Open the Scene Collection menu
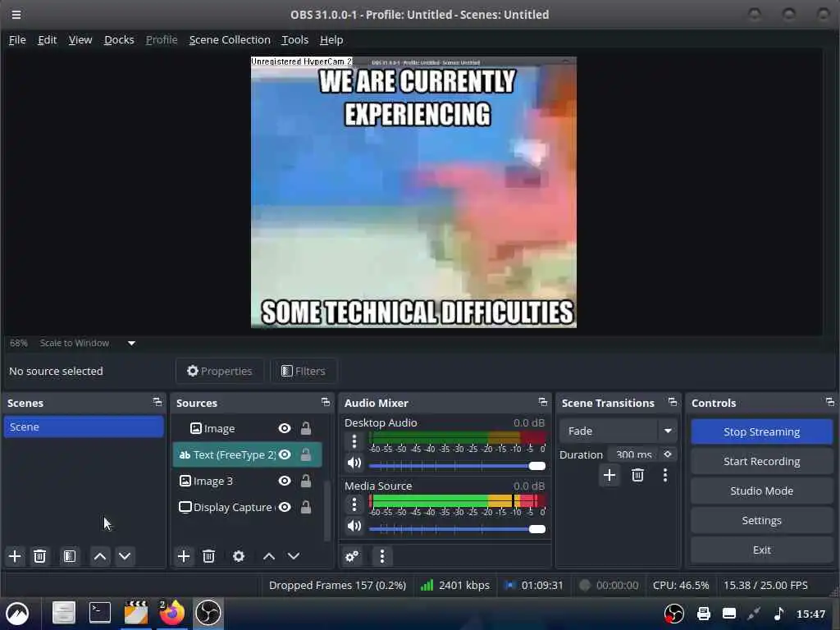 230,39
